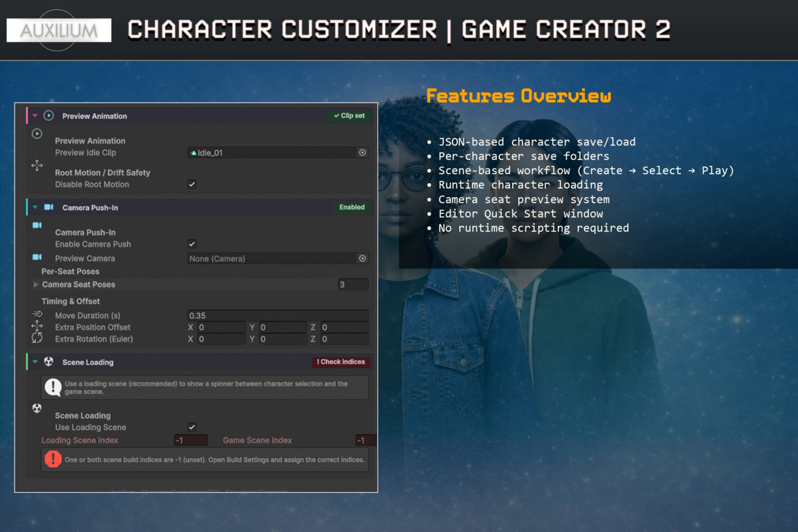Click the Check indices warning badge
Image resolution: width=798 pixels, height=532 pixels.
(x=341, y=362)
